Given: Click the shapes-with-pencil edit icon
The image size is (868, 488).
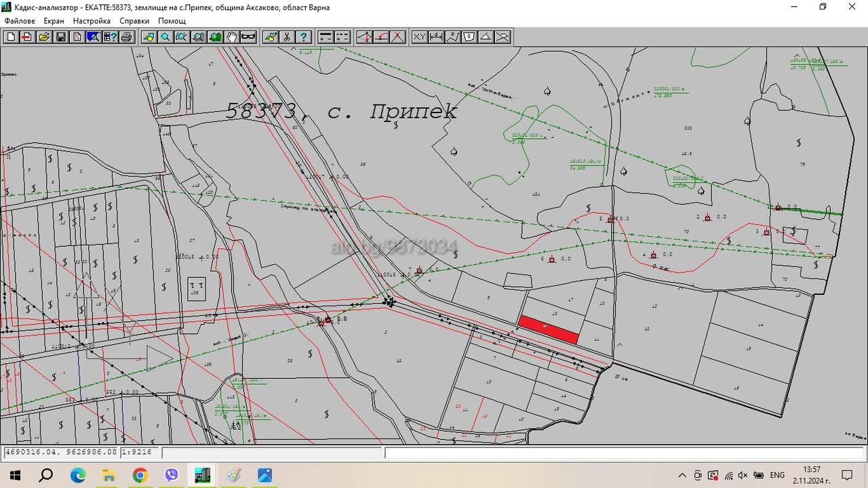Looking at the screenshot, I should click(271, 37).
